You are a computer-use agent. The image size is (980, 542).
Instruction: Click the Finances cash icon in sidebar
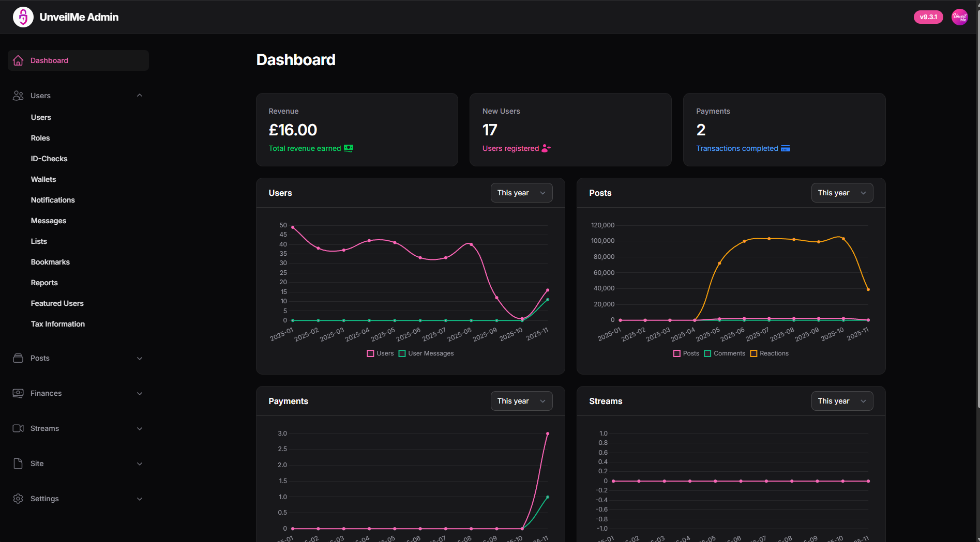click(18, 393)
